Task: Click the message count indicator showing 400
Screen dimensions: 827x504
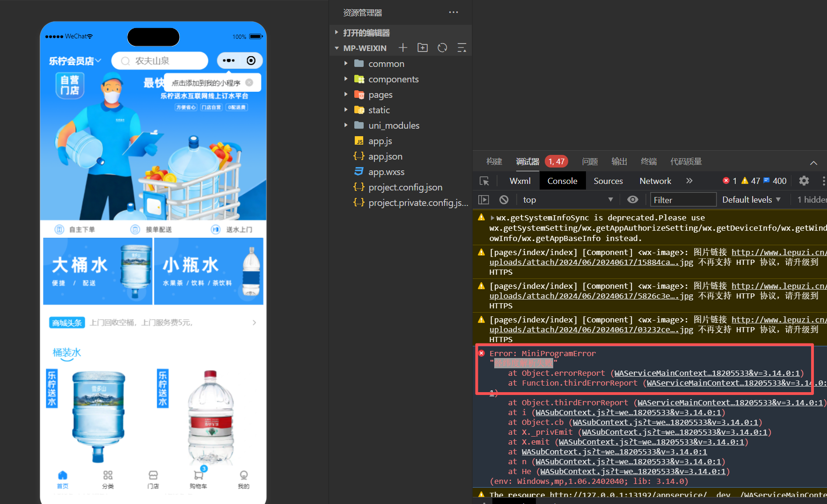Action: pyautogui.click(x=775, y=181)
